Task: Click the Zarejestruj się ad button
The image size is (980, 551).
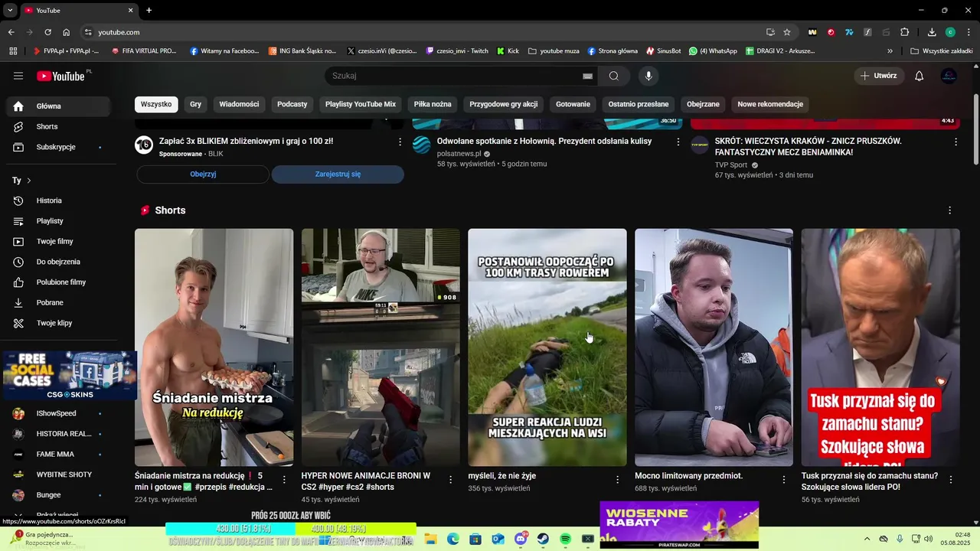Action: click(338, 174)
